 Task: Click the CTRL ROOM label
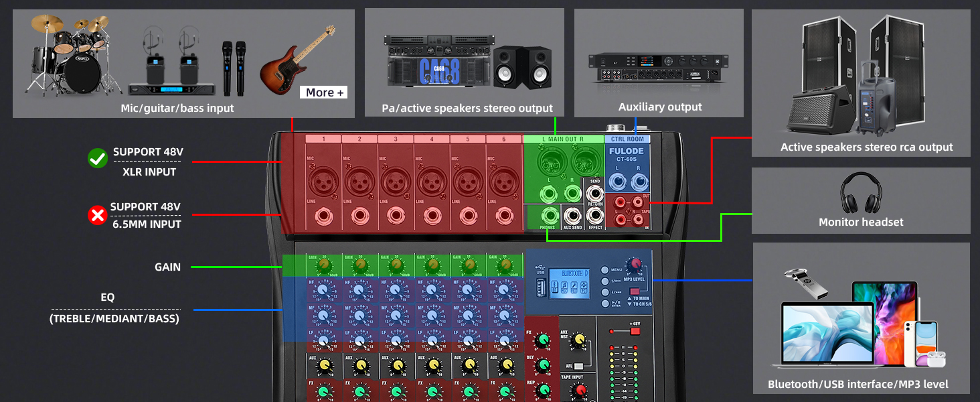click(x=627, y=139)
